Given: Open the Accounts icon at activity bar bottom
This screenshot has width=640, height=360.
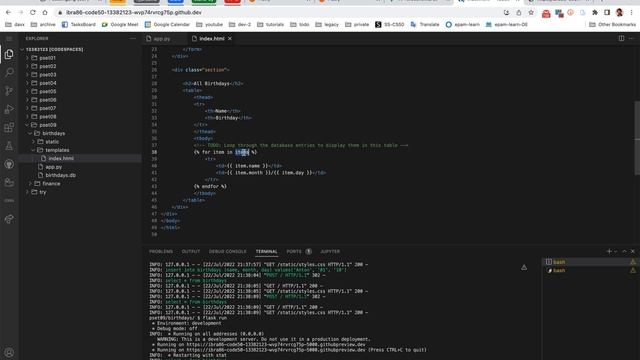Looking at the screenshot, I should pyautogui.click(x=9, y=352).
